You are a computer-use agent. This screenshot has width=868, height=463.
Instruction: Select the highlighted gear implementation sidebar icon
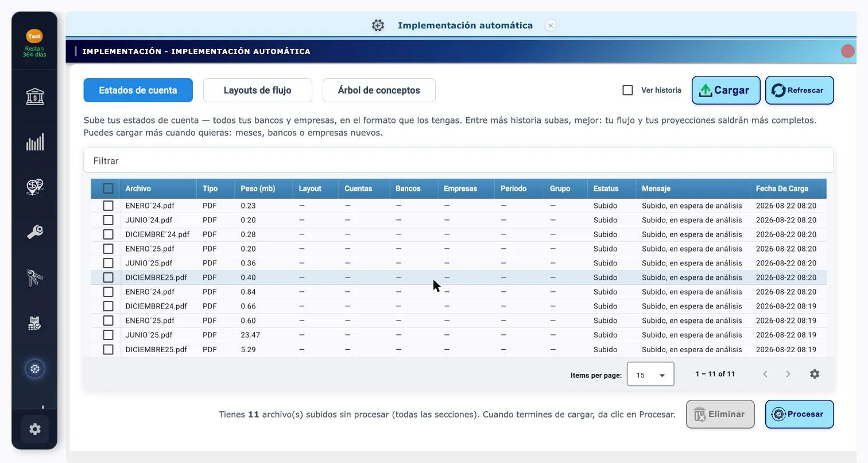click(x=34, y=369)
